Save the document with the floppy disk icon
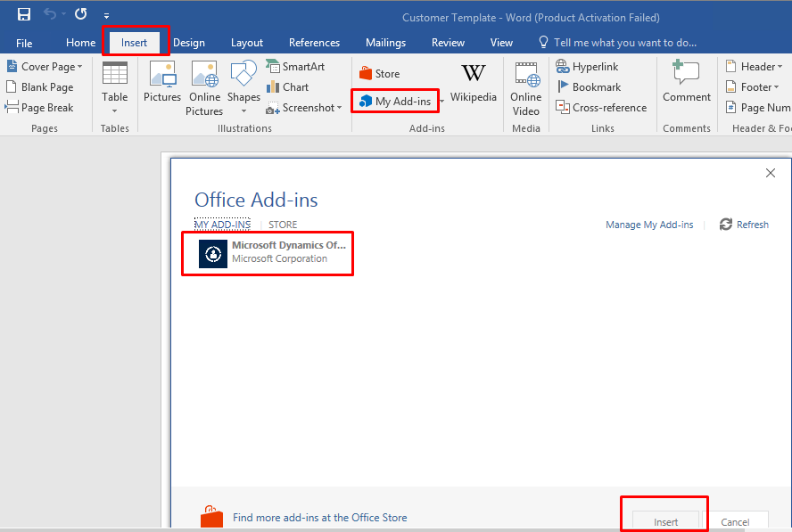This screenshot has width=792, height=532. click(x=24, y=14)
